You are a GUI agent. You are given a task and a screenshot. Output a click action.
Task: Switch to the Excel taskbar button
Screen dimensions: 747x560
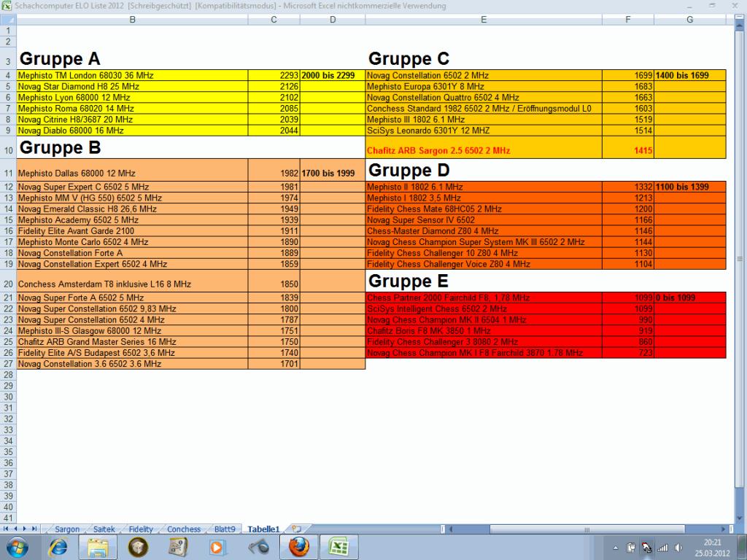[338, 548]
